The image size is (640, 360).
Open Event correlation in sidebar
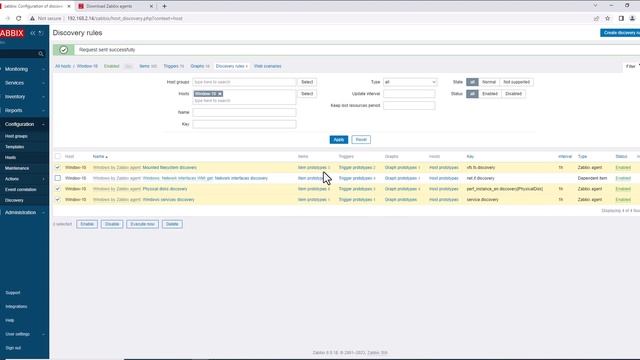[x=21, y=189]
